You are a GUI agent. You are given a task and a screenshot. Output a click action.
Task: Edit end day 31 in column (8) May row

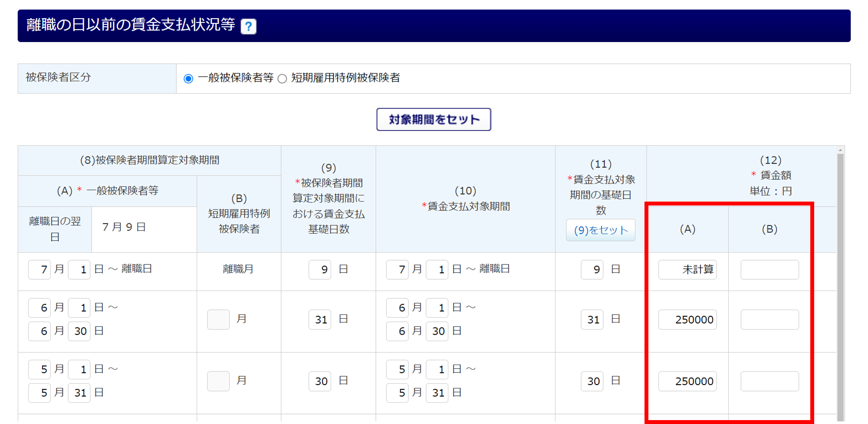coord(79,393)
